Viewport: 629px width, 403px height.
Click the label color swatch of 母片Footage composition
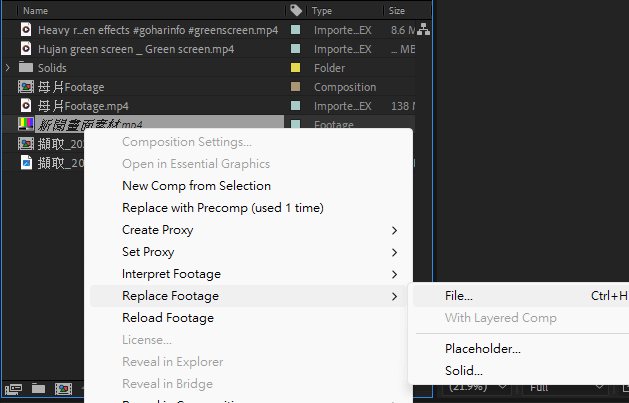296,87
